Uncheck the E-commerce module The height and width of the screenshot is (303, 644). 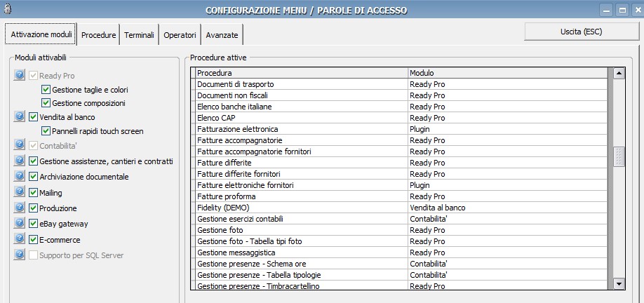coord(33,240)
